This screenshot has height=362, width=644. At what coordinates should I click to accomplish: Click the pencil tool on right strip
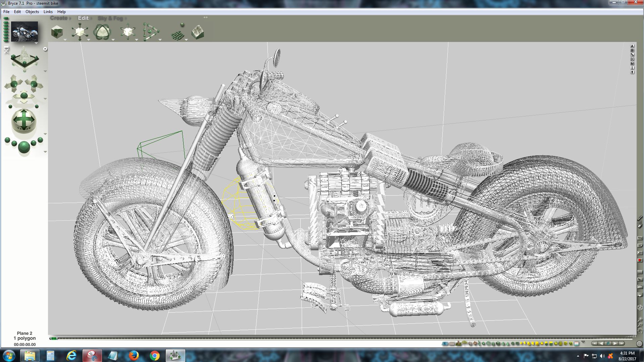click(640, 218)
